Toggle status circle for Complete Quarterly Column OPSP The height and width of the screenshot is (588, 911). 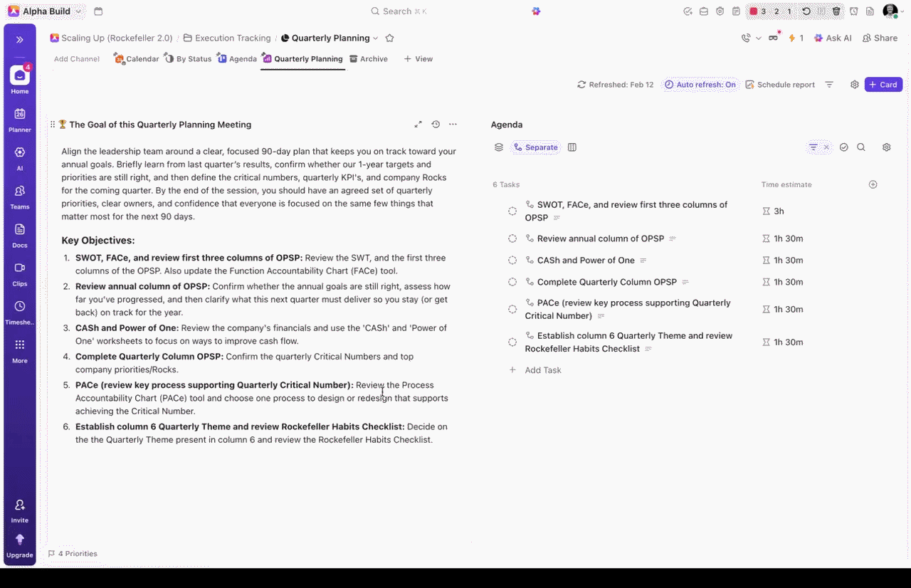[512, 282]
